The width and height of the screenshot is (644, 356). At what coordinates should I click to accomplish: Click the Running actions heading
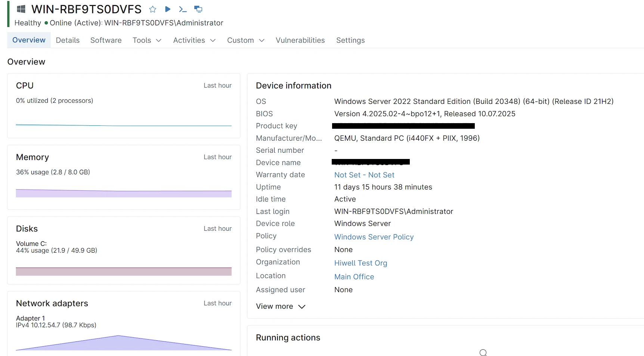coord(288,338)
